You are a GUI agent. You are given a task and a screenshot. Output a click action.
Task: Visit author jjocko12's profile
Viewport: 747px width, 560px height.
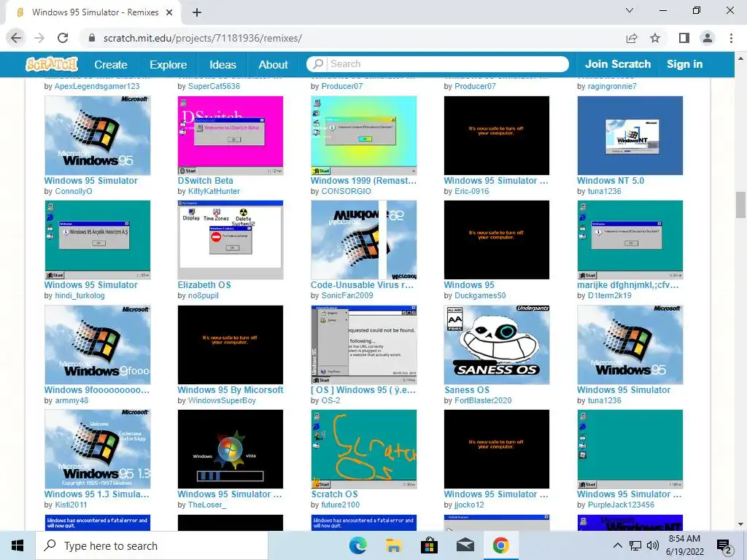coord(469,505)
